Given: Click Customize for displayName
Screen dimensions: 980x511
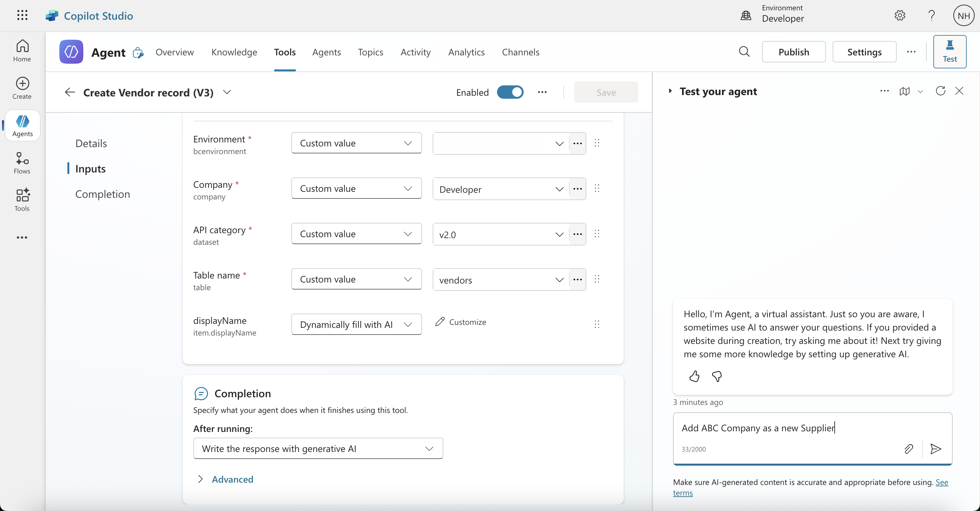Looking at the screenshot, I should [x=461, y=322].
